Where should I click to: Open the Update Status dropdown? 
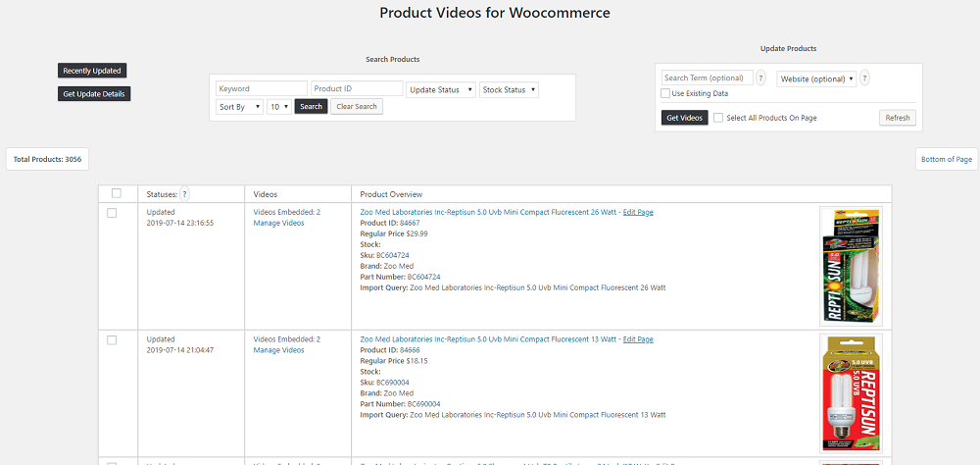click(x=441, y=89)
